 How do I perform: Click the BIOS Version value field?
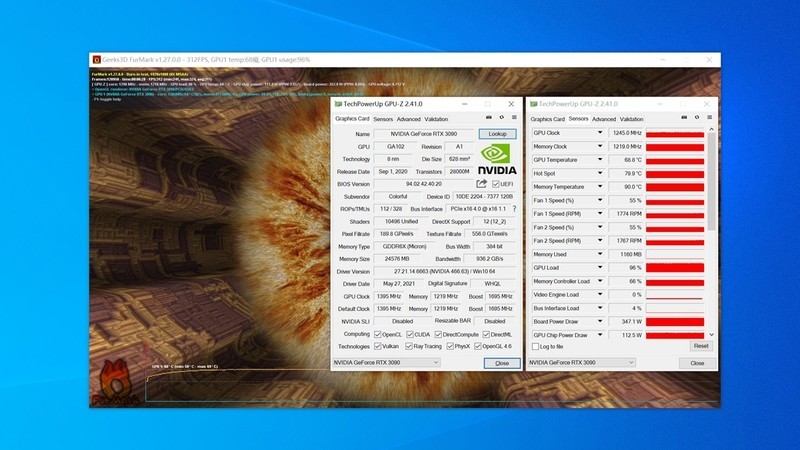coord(423,184)
